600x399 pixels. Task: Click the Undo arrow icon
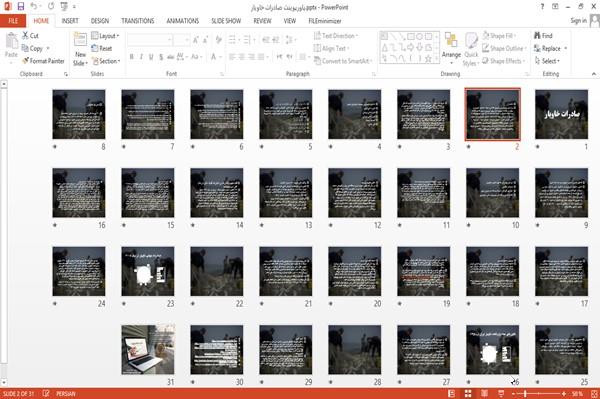(x=34, y=6)
